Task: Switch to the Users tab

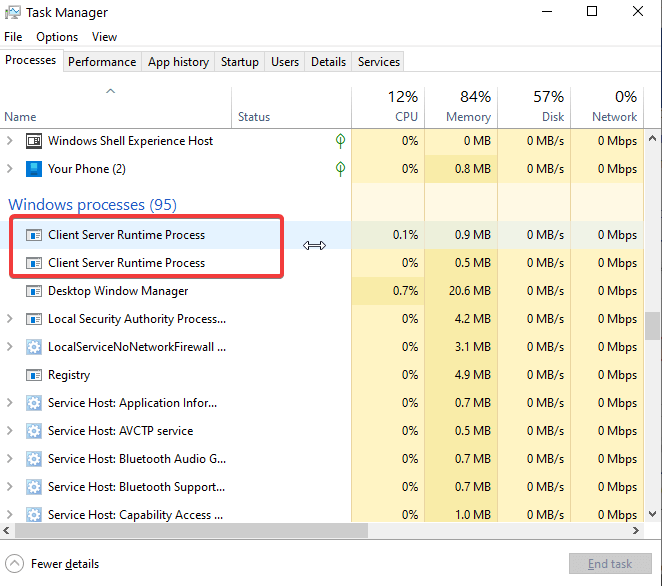Action: click(285, 62)
